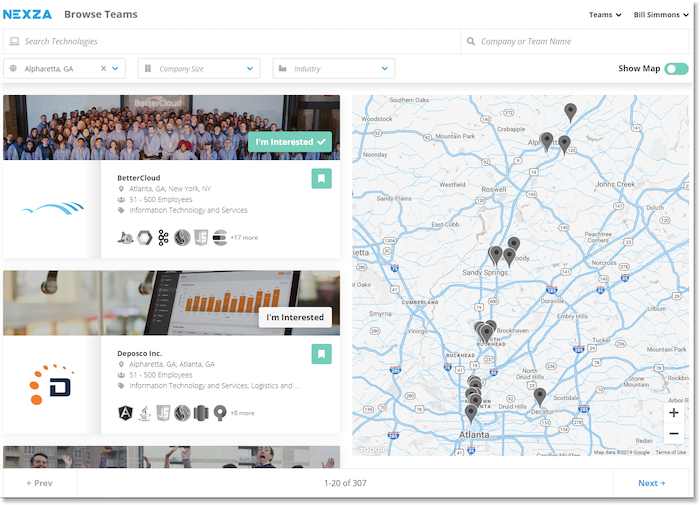Click the laptop icon in Search Technologies

tap(15, 42)
